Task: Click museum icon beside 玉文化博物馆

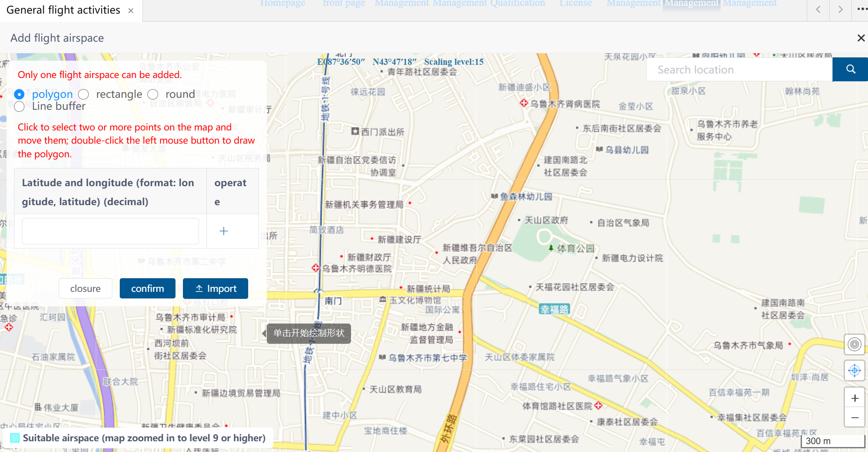Action: [x=383, y=299]
